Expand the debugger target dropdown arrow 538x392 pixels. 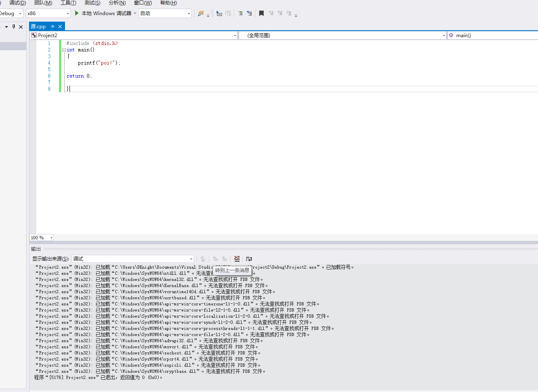click(135, 13)
